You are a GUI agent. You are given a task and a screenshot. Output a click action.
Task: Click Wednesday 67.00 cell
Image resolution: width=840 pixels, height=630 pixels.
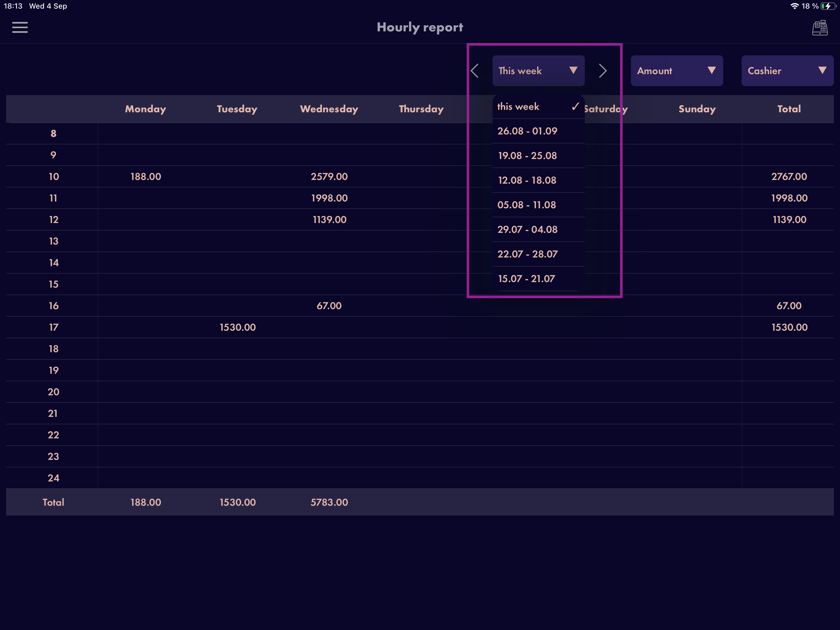tap(329, 306)
